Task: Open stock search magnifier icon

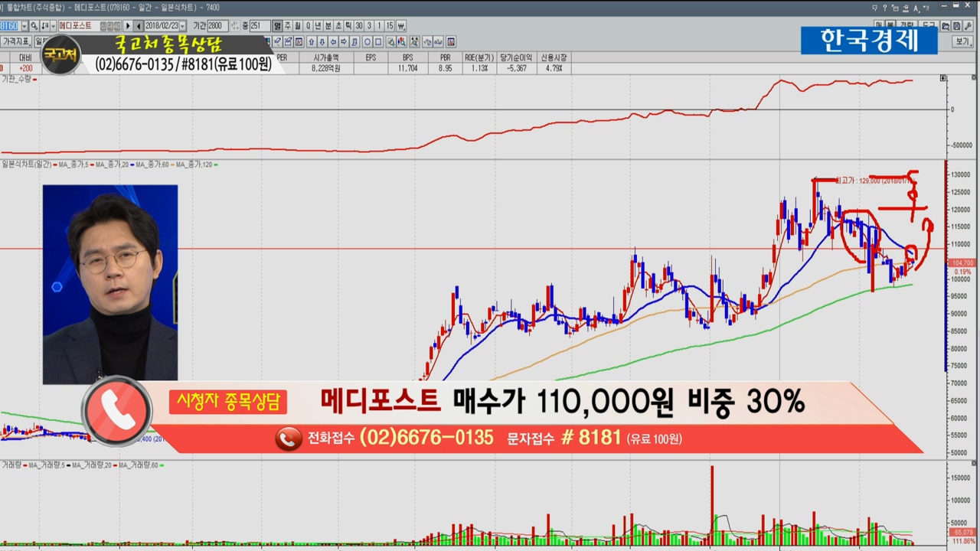Action: (34, 26)
